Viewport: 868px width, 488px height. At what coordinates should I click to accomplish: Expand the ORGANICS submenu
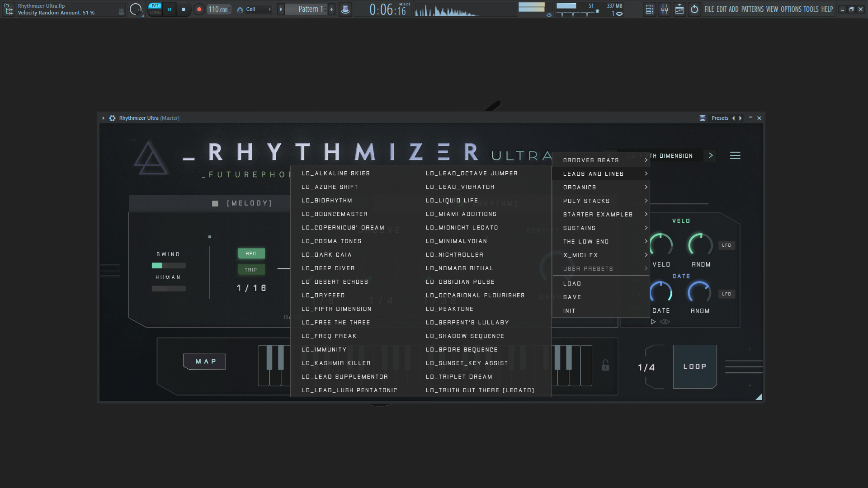point(601,187)
